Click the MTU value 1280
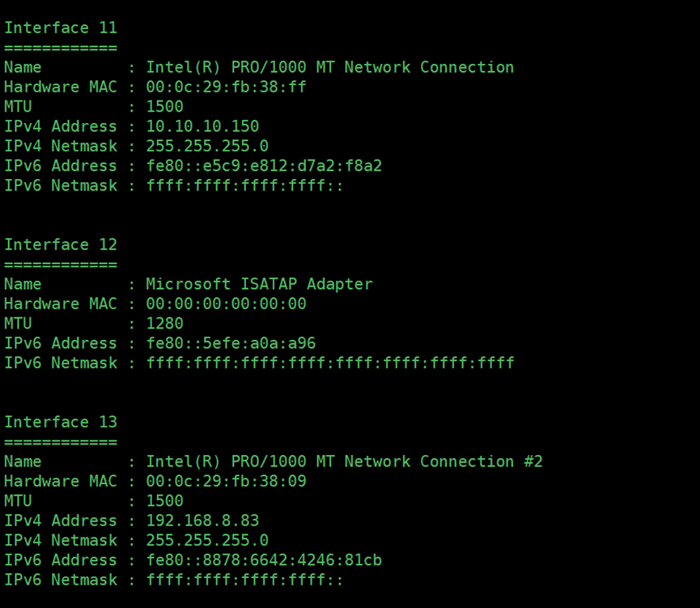700x608 pixels. 165,324
